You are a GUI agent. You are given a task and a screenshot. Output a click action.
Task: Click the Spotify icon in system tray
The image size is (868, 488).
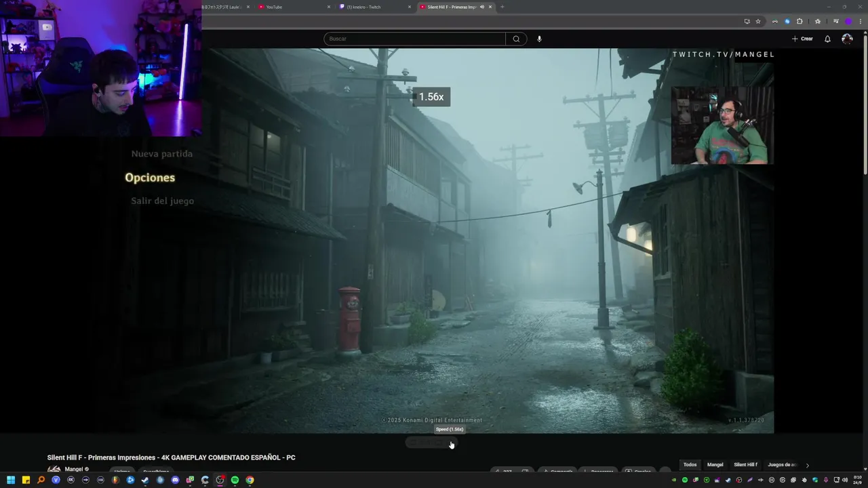click(685, 480)
